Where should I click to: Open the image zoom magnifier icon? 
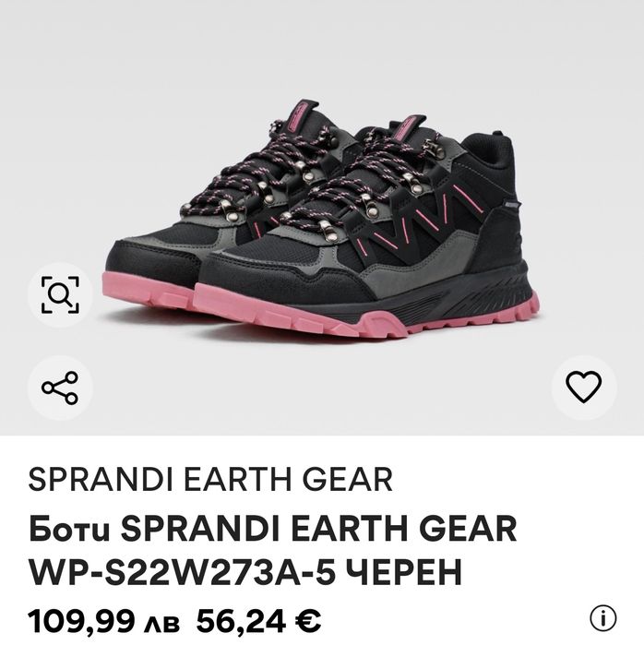[60, 294]
